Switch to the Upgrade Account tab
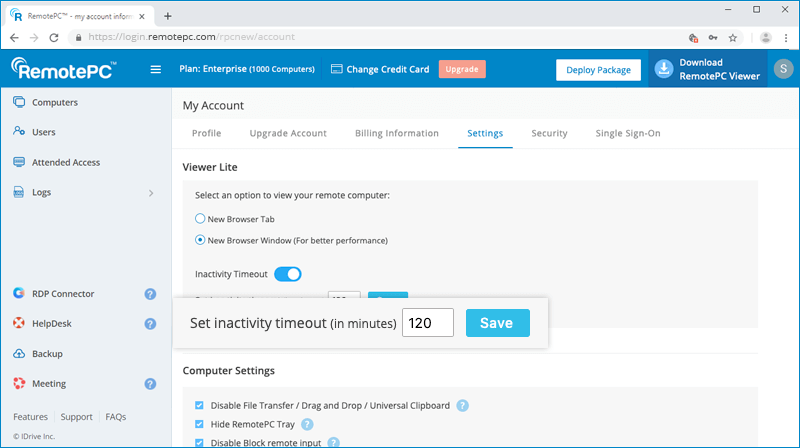The width and height of the screenshot is (800, 448). [288, 133]
